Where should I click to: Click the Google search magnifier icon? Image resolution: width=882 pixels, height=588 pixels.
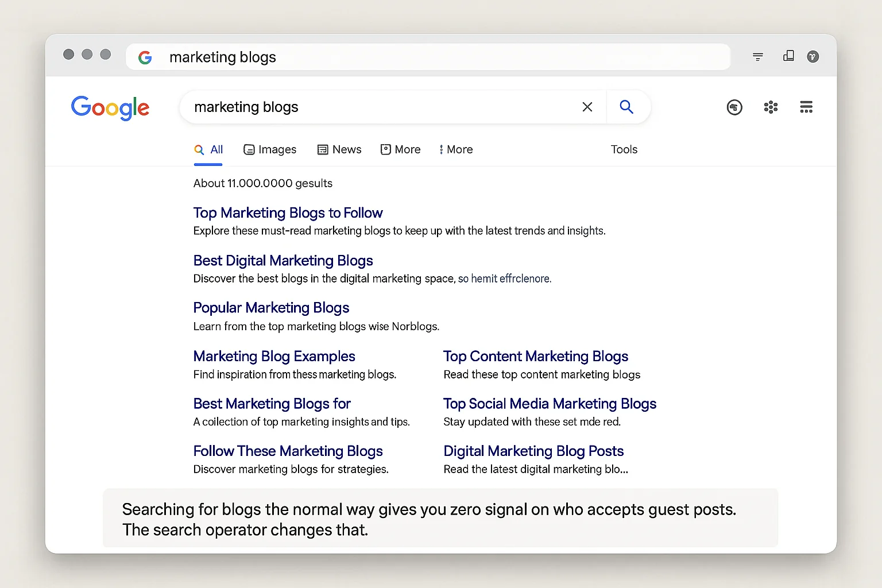pos(626,107)
